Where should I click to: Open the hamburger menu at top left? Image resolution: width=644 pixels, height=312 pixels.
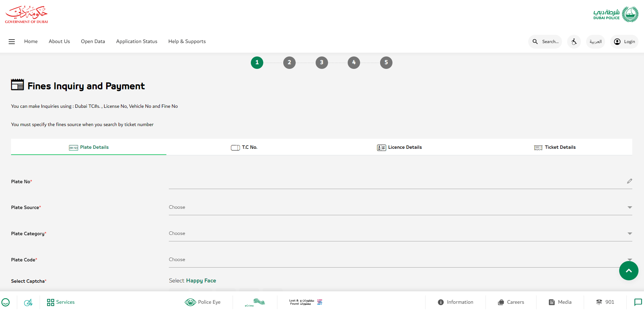(11, 41)
